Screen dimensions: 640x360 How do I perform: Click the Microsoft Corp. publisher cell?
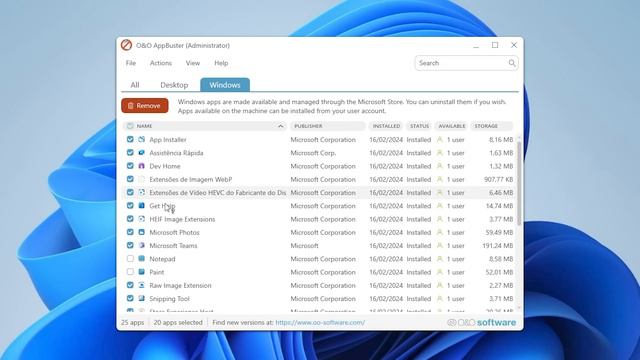313,153
